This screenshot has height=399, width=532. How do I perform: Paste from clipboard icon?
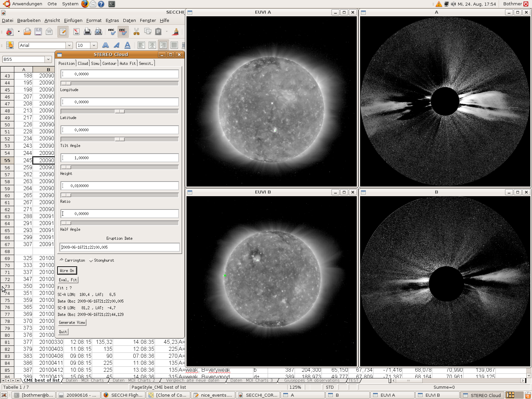click(x=158, y=32)
